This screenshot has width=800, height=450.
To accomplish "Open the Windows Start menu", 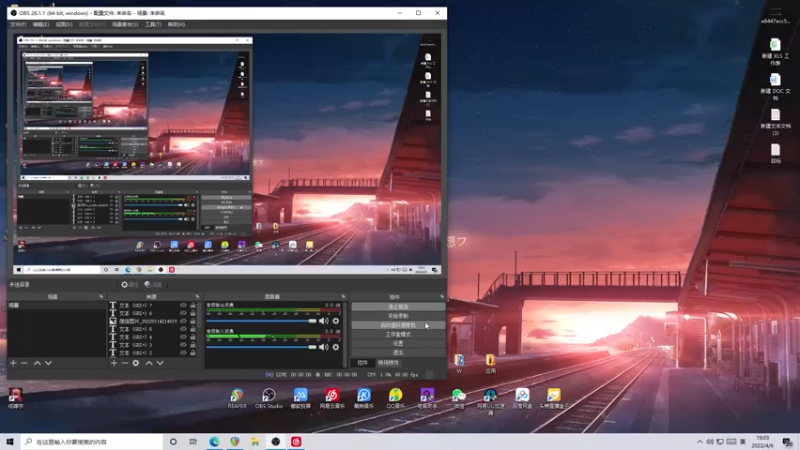I will point(10,442).
